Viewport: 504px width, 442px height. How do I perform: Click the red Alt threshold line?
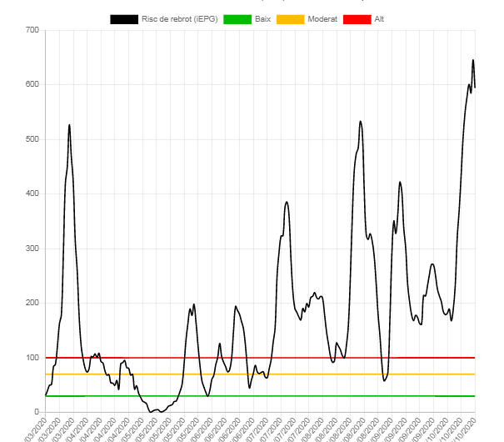coord(250,358)
